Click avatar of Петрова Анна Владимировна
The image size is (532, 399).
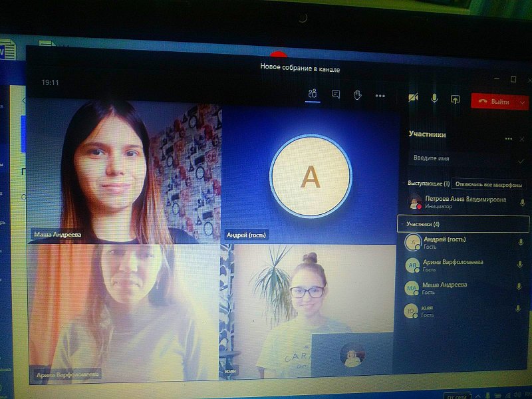414,202
